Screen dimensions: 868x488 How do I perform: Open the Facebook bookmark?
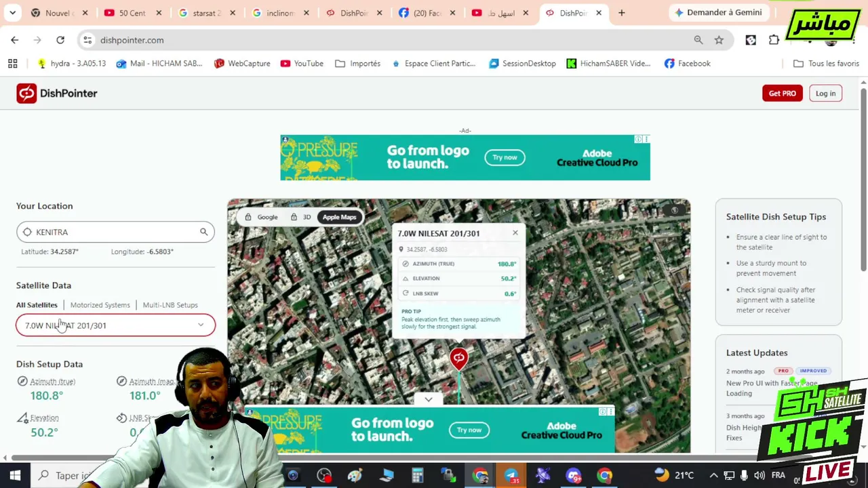coord(688,64)
